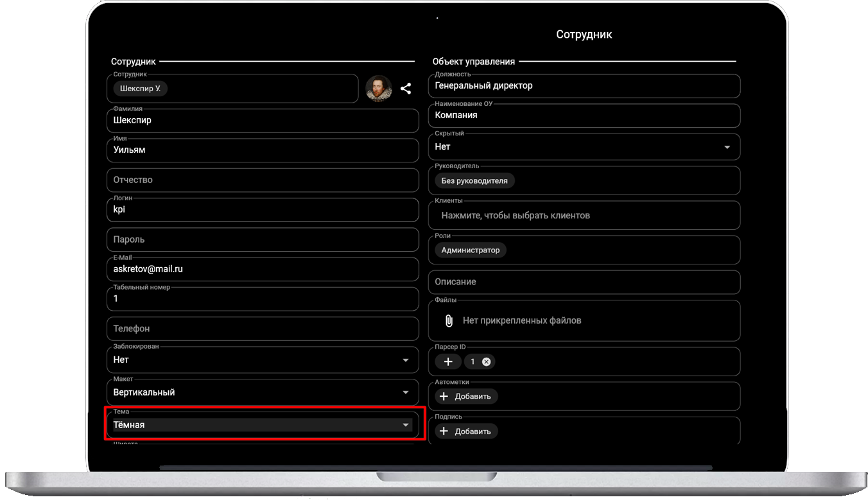Screen dimensions: 868x504
Task: Click the plus icon in Подпись Добавить
Action: [x=444, y=431]
